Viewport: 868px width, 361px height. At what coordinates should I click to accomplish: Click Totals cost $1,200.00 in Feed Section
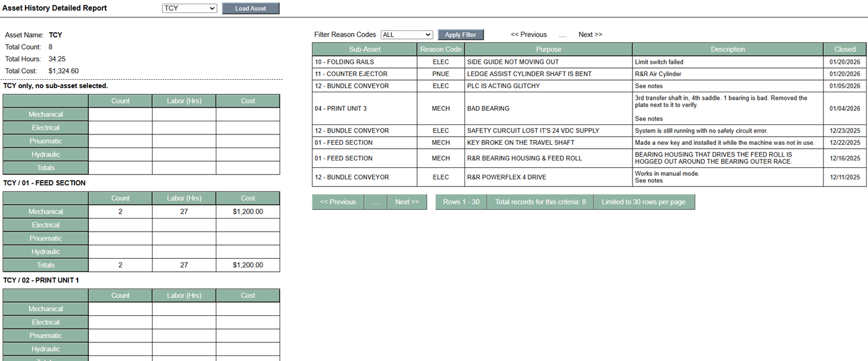pos(247,265)
